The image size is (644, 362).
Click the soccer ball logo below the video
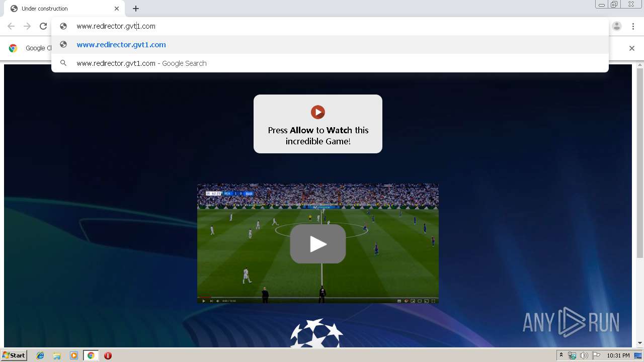coord(317,333)
